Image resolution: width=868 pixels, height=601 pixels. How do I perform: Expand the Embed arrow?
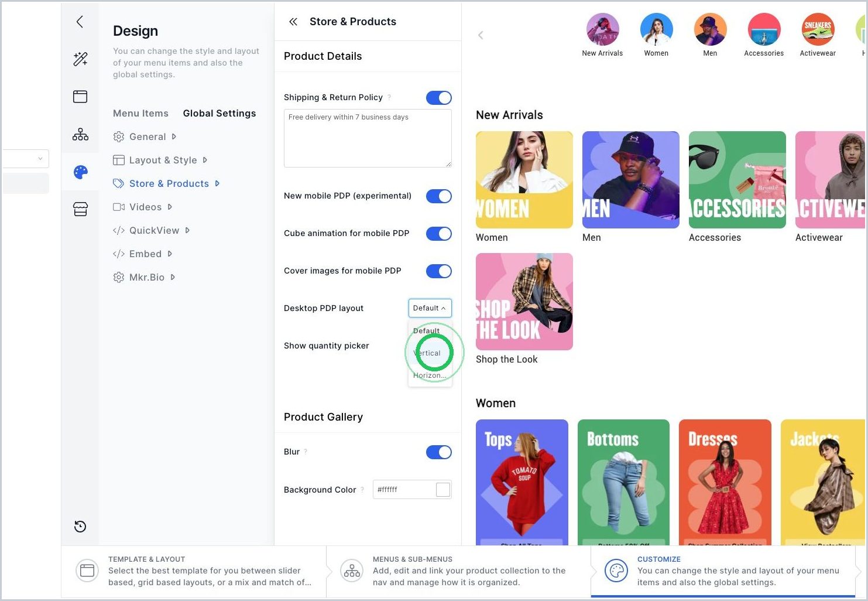pos(170,254)
